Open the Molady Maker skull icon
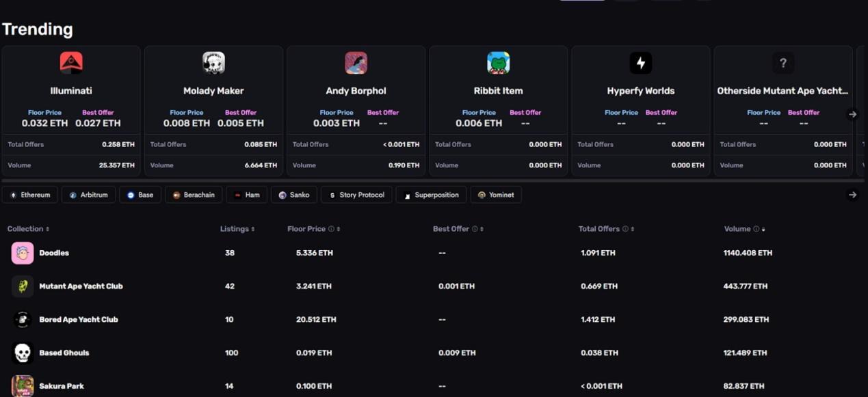 pyautogui.click(x=213, y=63)
